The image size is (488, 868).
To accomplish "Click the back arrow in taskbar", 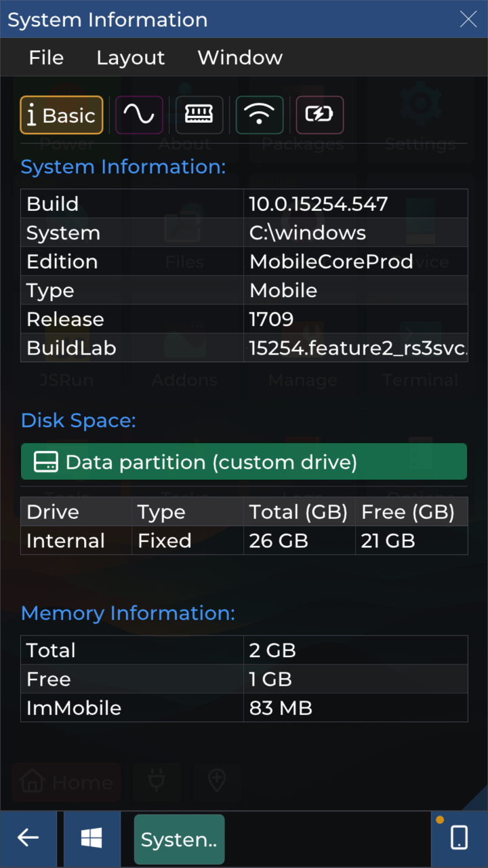I will coord(28,838).
